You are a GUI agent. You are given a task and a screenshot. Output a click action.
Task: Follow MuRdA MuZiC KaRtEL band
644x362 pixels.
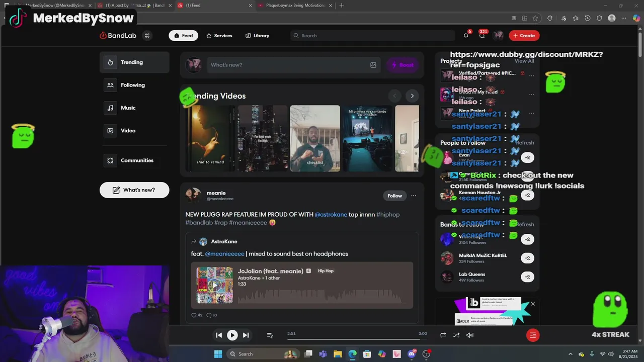point(527,258)
